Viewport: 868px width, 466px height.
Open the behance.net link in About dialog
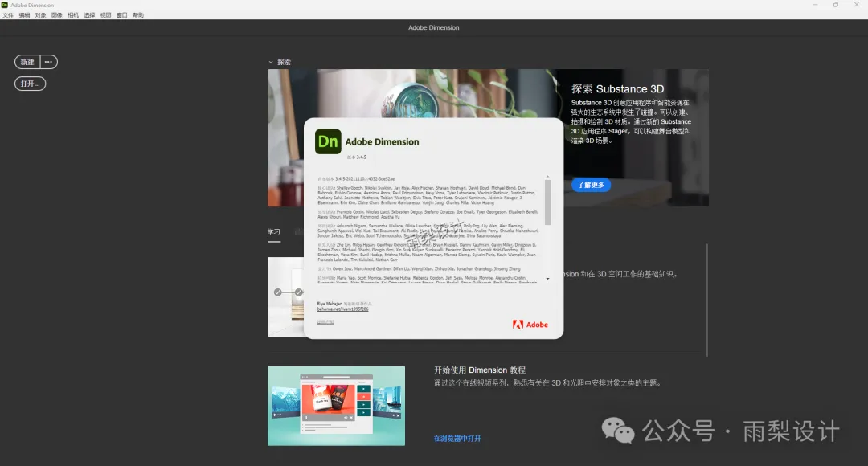click(342, 309)
